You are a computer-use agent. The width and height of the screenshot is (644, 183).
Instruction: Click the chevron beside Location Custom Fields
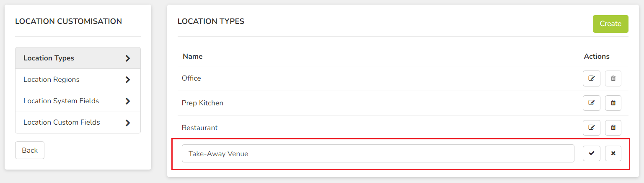[x=128, y=123]
